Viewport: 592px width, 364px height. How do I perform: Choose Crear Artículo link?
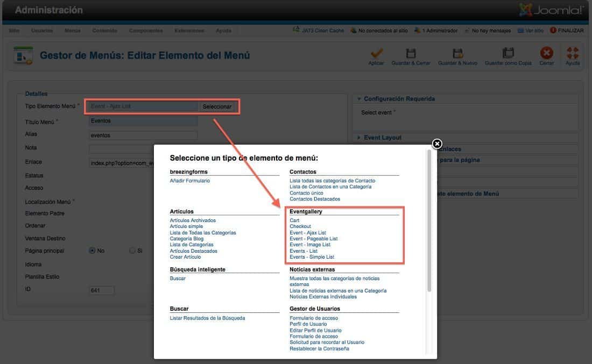tap(185, 257)
